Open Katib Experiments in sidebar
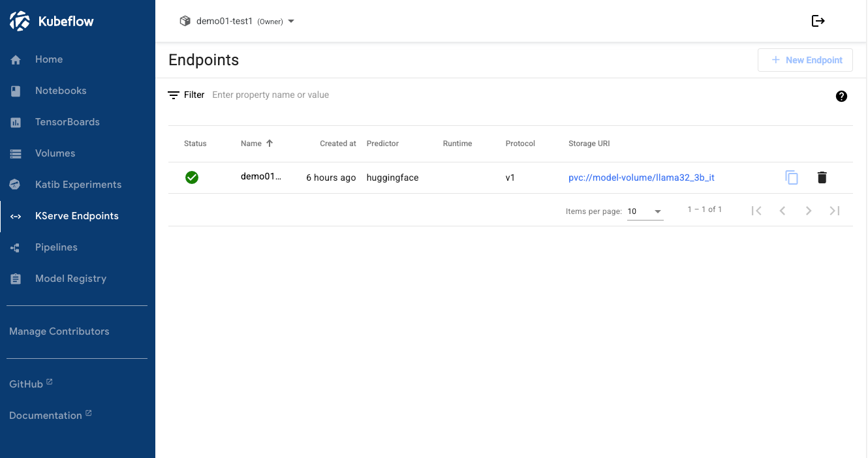 pos(78,185)
